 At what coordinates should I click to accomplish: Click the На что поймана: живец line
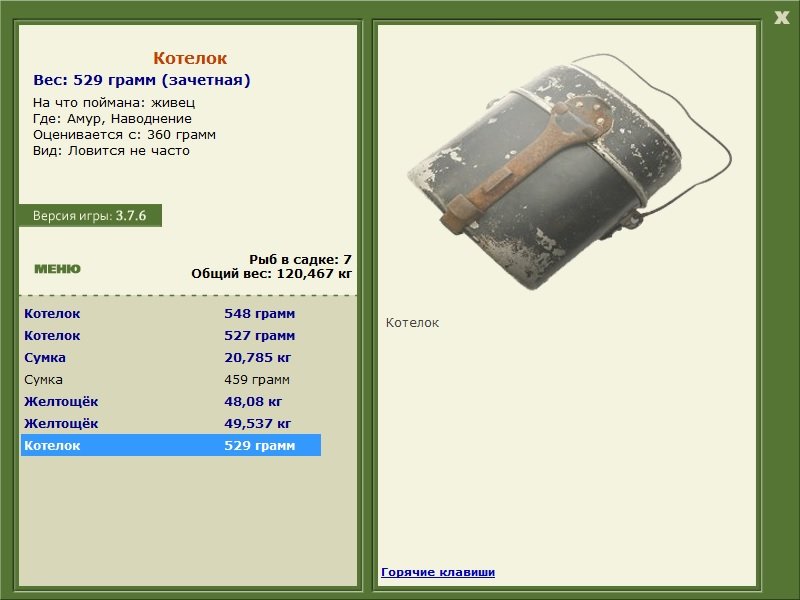114,103
